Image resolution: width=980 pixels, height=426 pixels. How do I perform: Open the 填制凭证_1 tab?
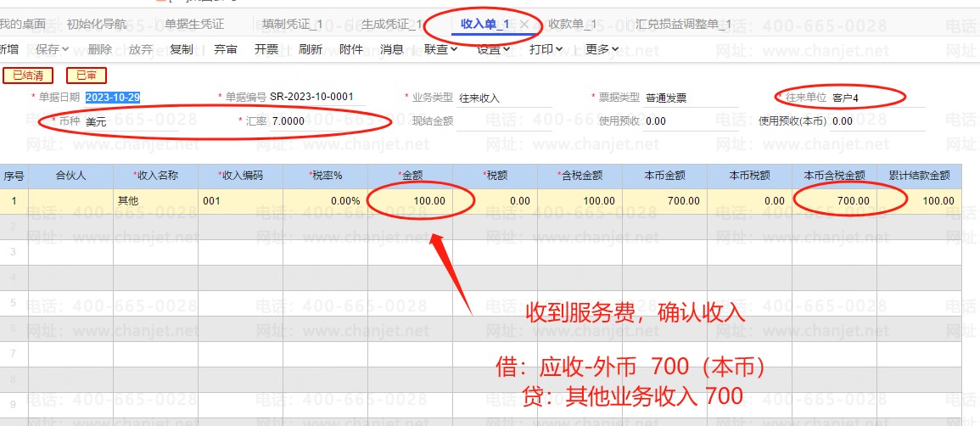pos(292,25)
